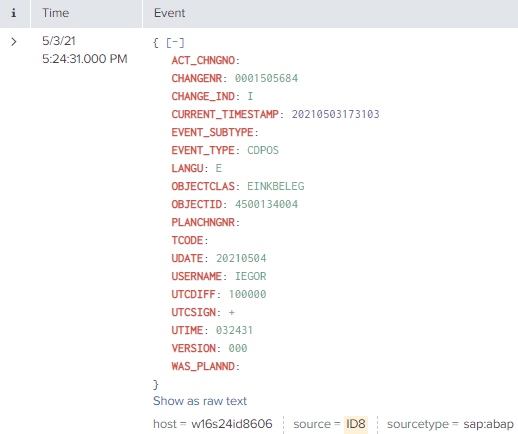Screen dimensions: 518x434
Task: Click OBJECTID value 4500134004
Action: (x=266, y=204)
